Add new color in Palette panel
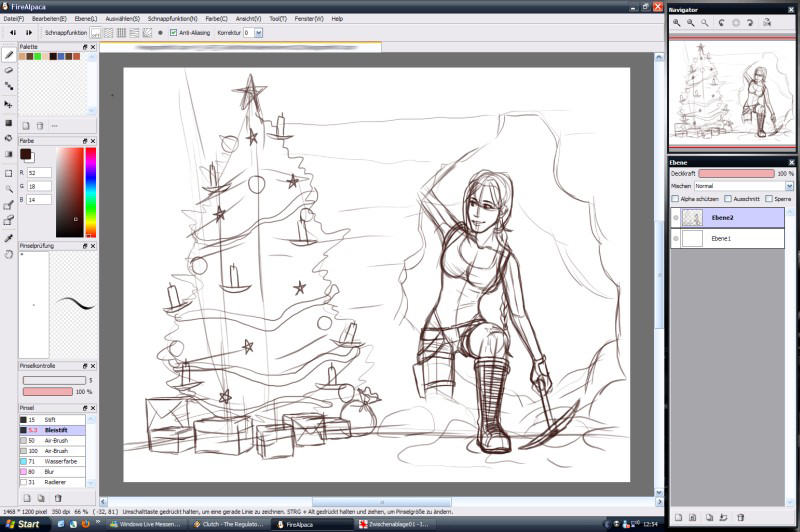The width and height of the screenshot is (800, 532). click(x=26, y=125)
